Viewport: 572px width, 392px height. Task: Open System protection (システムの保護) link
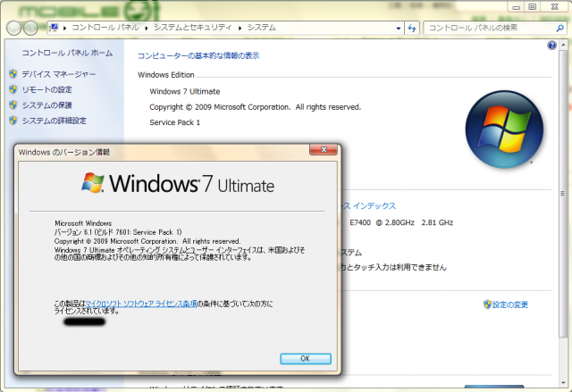[x=46, y=105]
